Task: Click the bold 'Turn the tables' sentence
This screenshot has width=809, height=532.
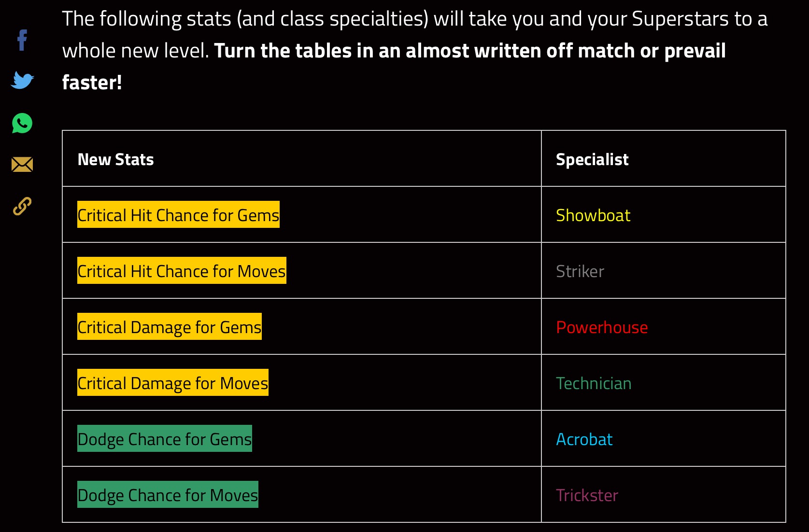Action: [x=394, y=66]
